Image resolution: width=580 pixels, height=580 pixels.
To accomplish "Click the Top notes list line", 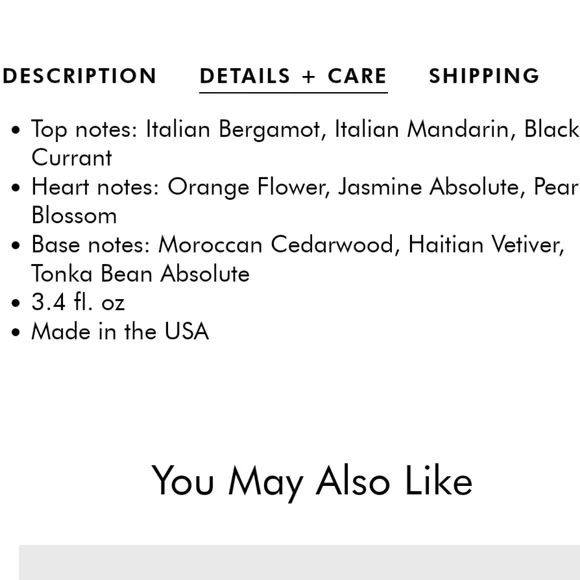I will (305, 143).
